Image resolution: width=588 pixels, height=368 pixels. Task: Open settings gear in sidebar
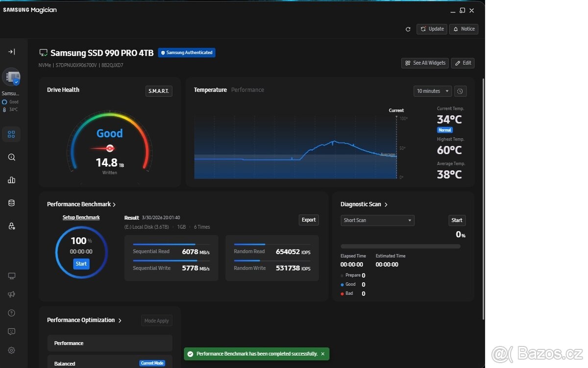coord(11,350)
